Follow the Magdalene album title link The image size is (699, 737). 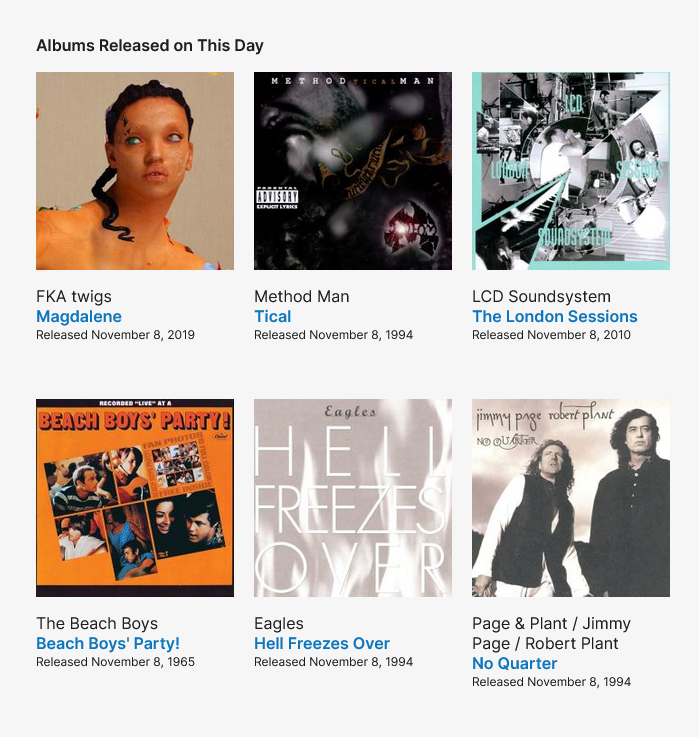[x=79, y=316]
